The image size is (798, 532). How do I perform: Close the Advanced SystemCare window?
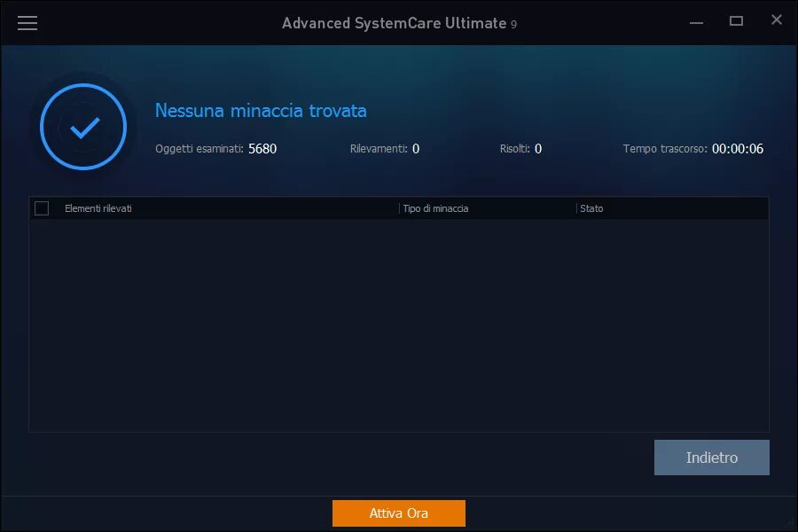tap(776, 20)
